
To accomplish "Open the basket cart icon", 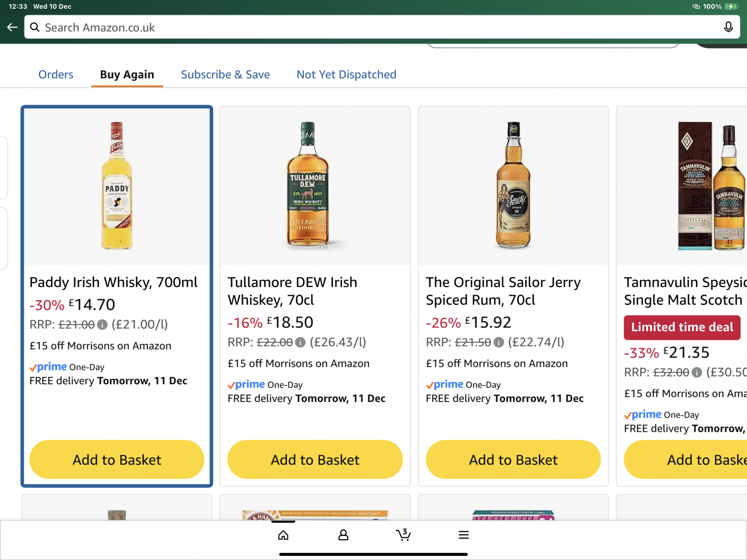I will [x=403, y=535].
